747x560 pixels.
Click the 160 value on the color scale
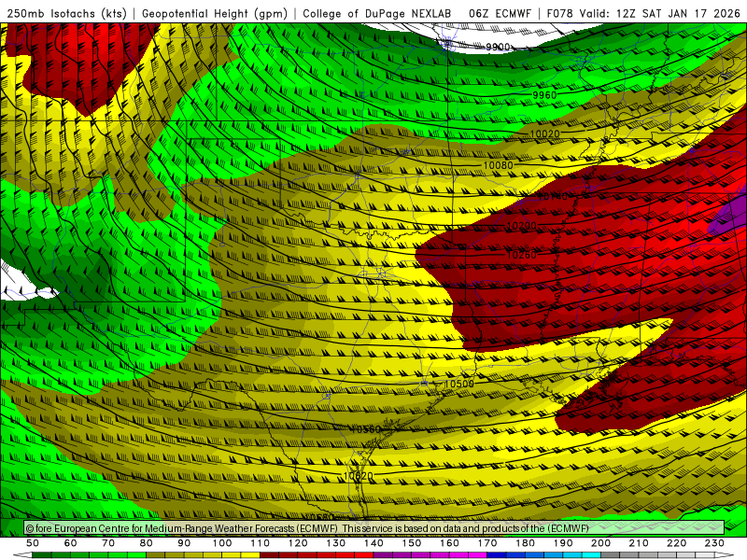click(x=449, y=543)
